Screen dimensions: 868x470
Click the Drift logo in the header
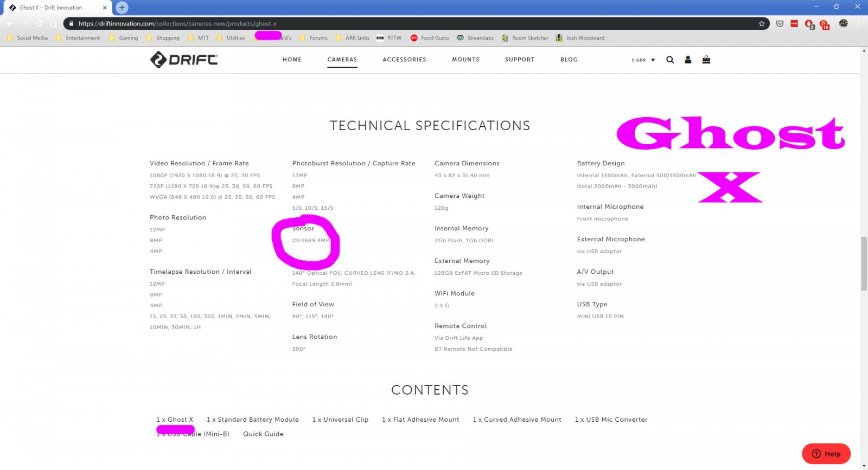[184, 60]
